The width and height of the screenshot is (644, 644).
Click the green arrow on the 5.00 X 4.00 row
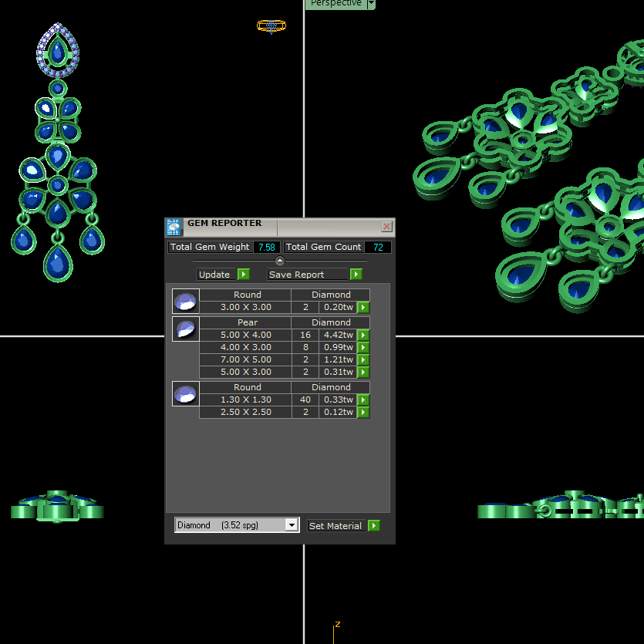pos(362,335)
